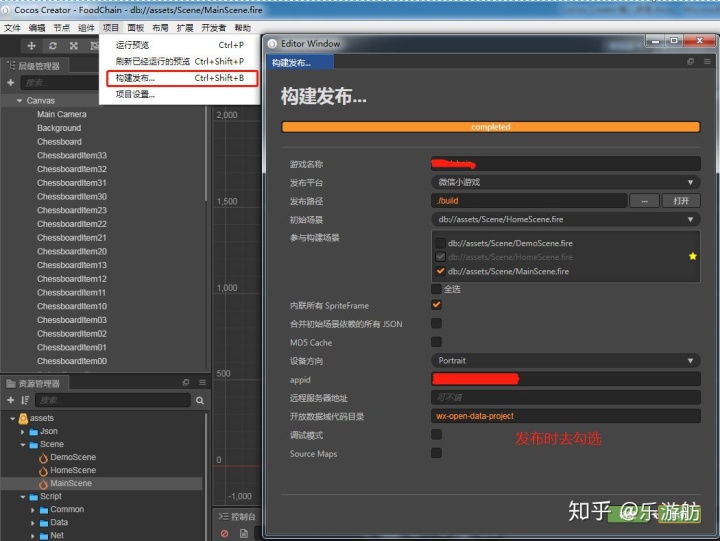Click the HomeScene fire icon in assets
The height and width of the screenshot is (541, 720).
click(x=43, y=471)
